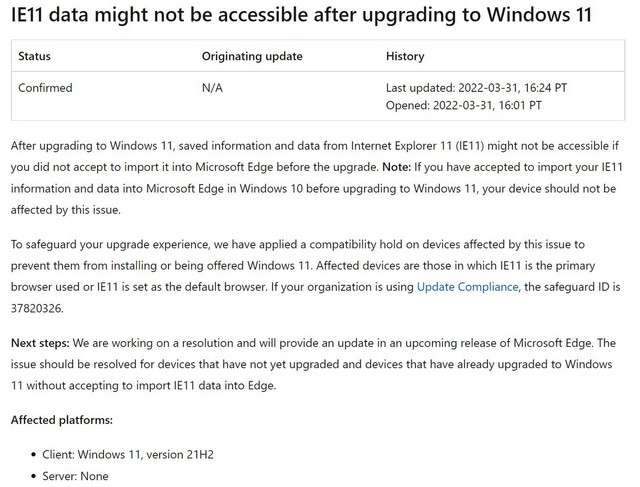Select the History column header

tap(405, 56)
